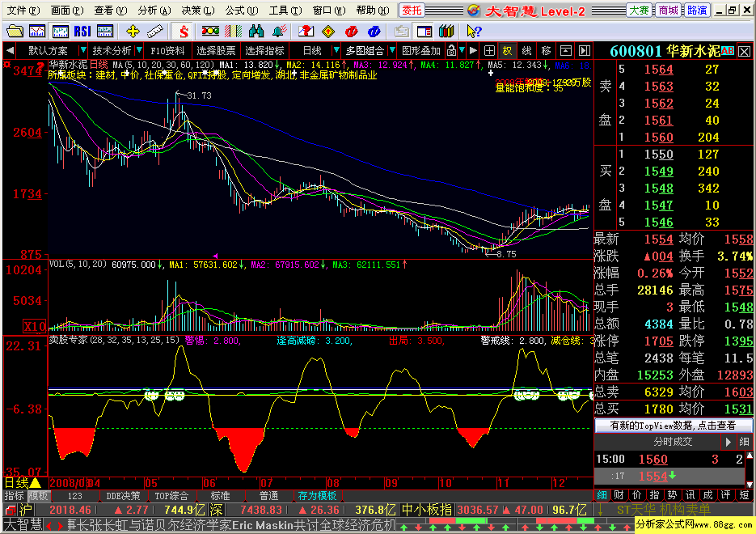
Task: Click the 路演 roadshow button
Action: coord(697,11)
